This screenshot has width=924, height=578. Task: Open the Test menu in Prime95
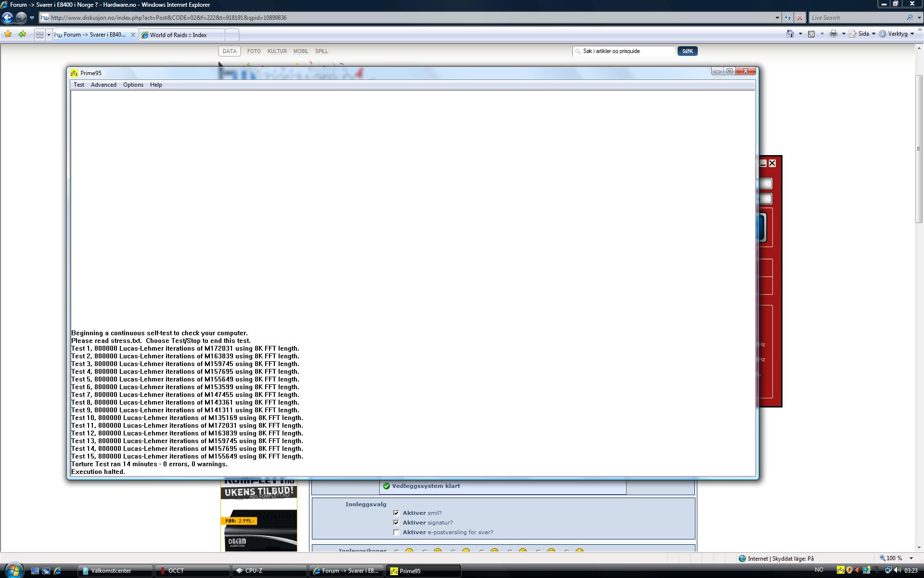click(79, 85)
